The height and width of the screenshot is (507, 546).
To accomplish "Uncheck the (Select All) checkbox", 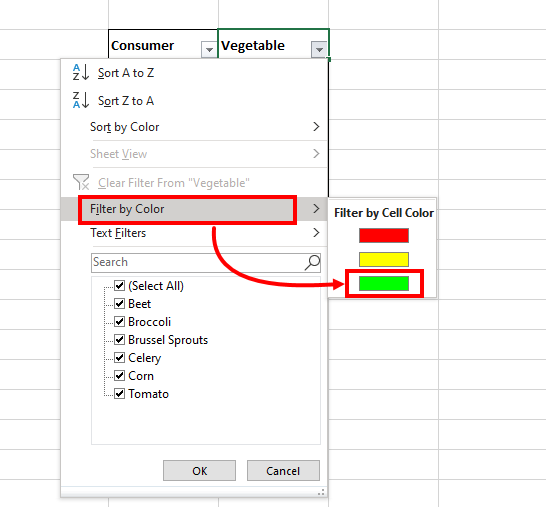I will tap(119, 286).
